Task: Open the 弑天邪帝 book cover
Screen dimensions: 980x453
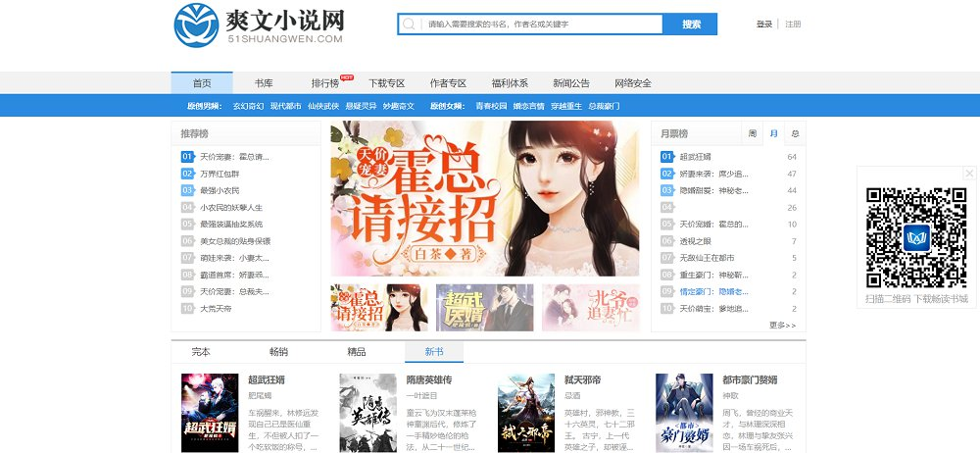Action: pyautogui.click(x=526, y=412)
